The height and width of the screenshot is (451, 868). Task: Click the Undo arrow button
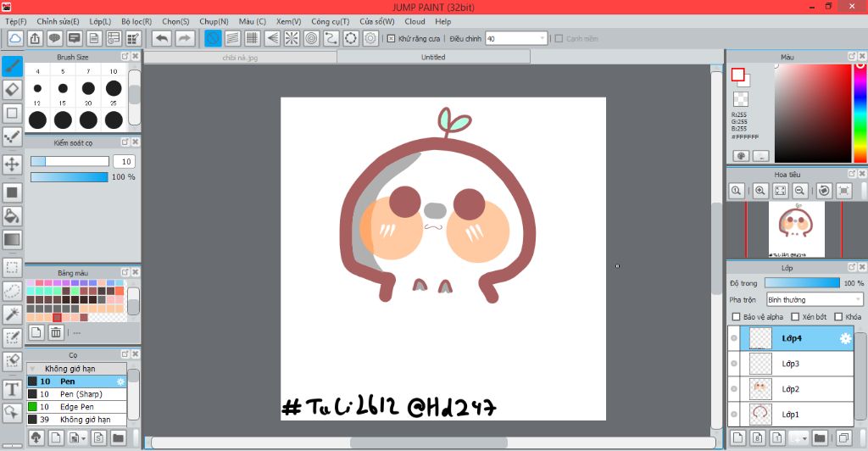[162, 38]
